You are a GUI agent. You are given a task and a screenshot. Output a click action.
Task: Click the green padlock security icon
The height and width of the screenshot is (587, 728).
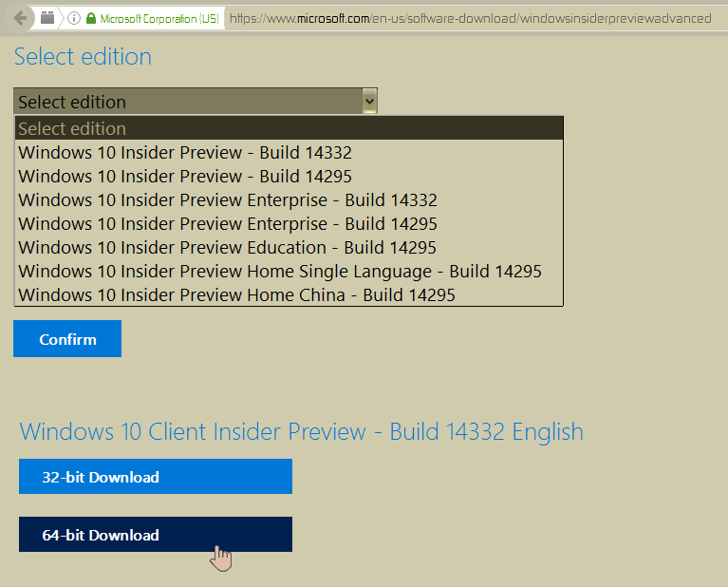(91, 18)
